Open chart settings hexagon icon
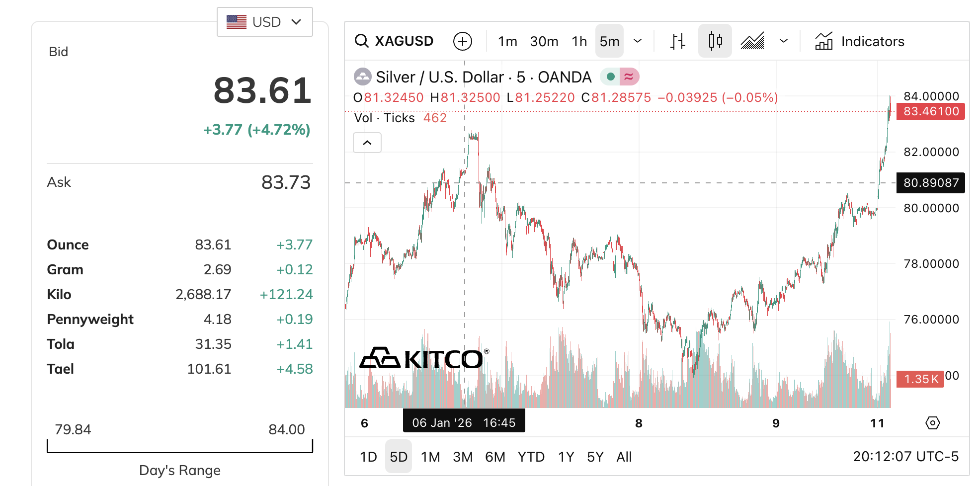 point(932,423)
